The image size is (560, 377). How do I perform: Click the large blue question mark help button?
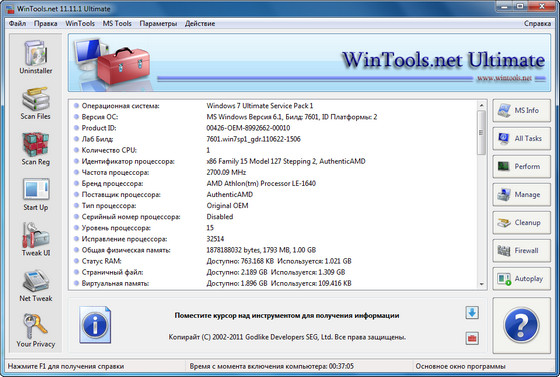pos(521,325)
